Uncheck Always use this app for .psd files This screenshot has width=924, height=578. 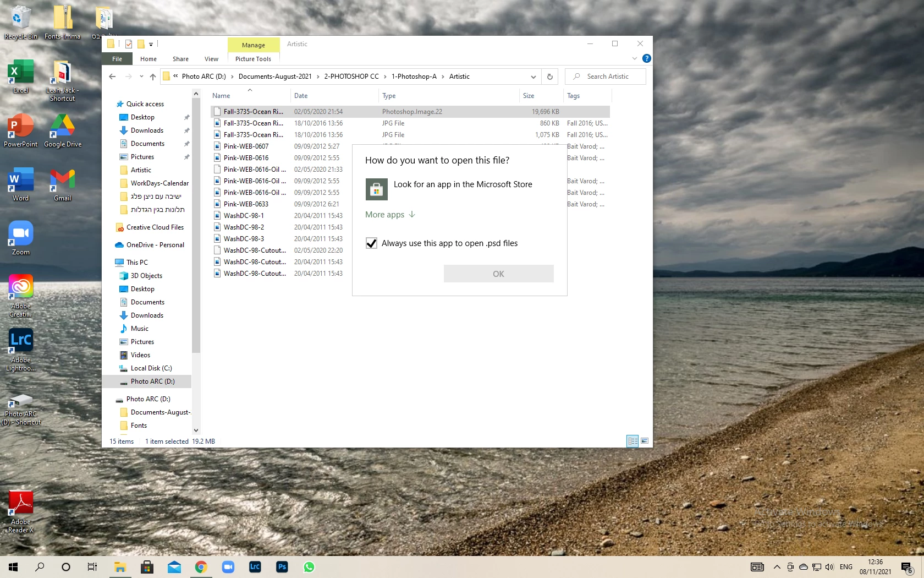pos(372,243)
